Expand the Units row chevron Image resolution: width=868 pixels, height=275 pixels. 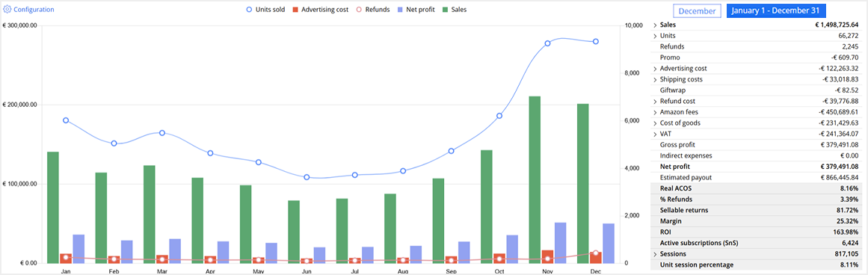[656, 36]
